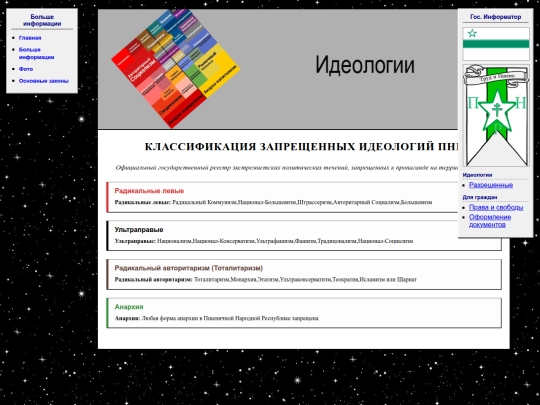Open the Главная link in left menu
This screenshot has height=405, width=540.
[x=30, y=38]
